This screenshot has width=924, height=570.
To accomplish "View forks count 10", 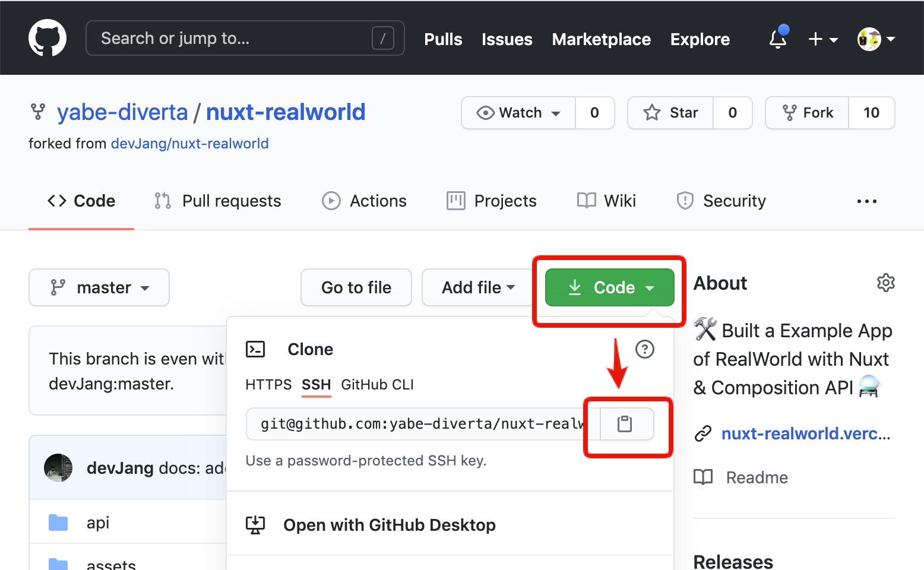I will [872, 113].
